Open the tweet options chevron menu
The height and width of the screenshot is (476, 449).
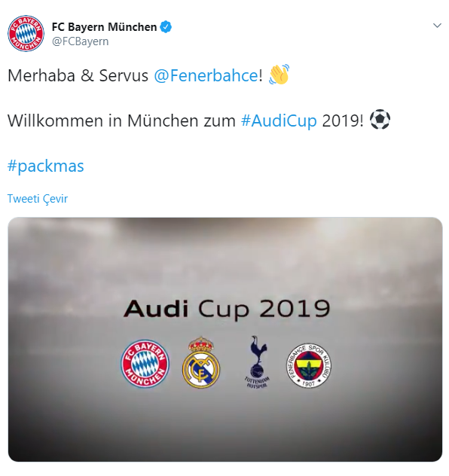click(x=437, y=26)
